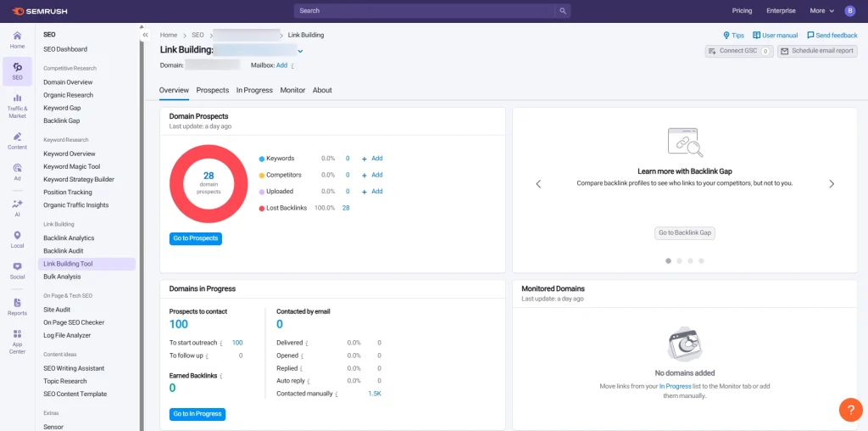Go to previous carousel slide arrow
Screen dimensions: 868x431
point(538,184)
